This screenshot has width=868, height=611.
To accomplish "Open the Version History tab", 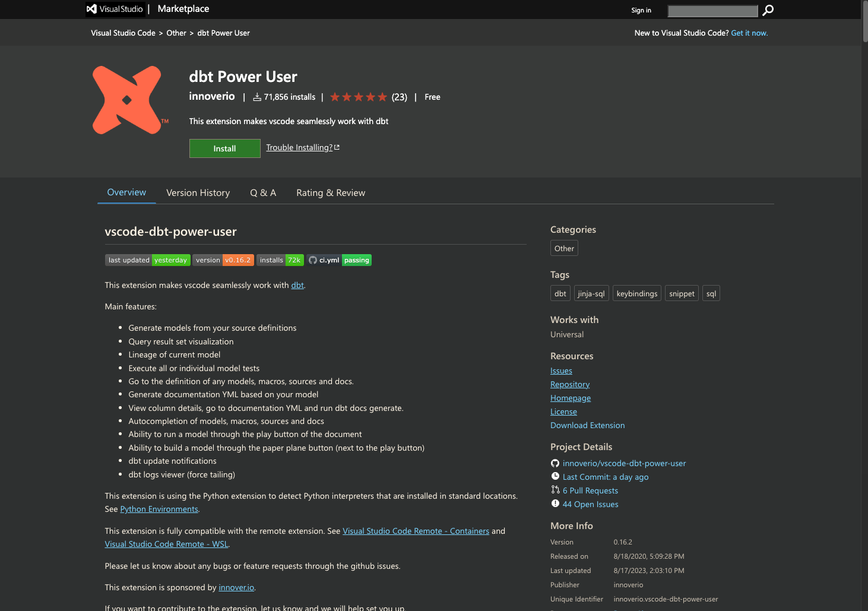I will (198, 193).
